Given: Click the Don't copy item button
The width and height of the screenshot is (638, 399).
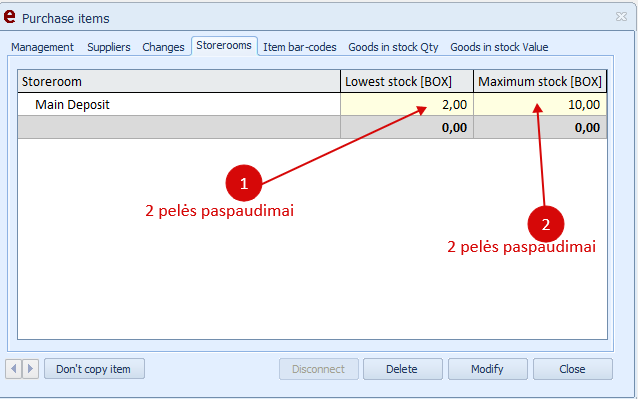Looking at the screenshot, I should click(94, 369).
